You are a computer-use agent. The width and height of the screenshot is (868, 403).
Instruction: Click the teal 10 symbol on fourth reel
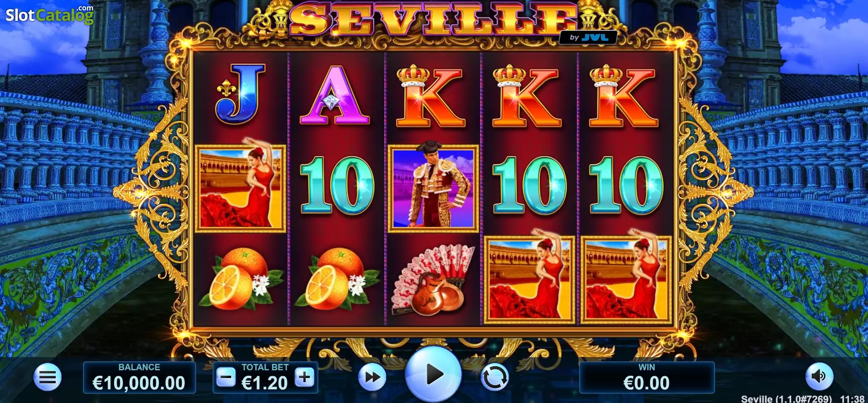(x=530, y=185)
